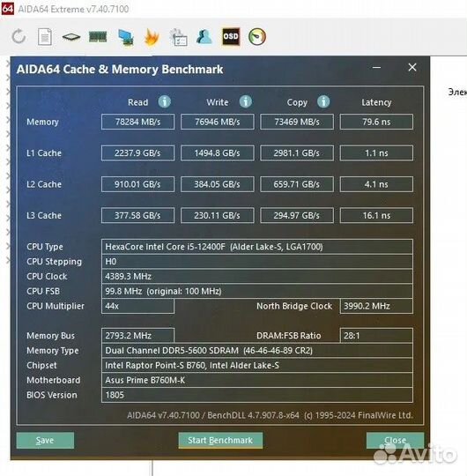This screenshot has width=467, height=476.
Task: Click AIDA64 Extreme v7.40.7100 window title
Action: click(73, 9)
